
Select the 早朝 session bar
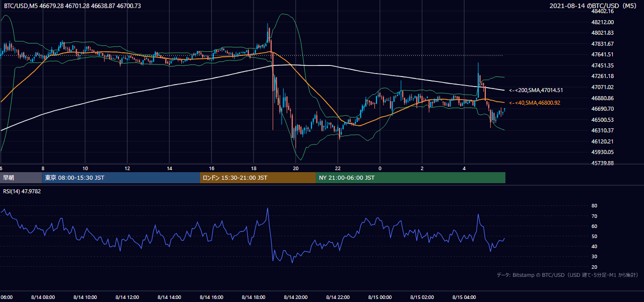21,178
